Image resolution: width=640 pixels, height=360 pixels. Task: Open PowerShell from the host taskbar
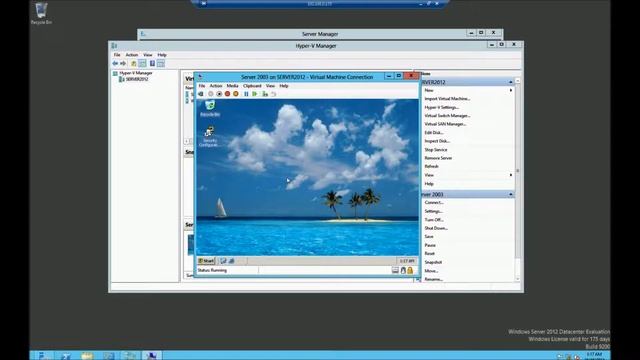click(66, 356)
